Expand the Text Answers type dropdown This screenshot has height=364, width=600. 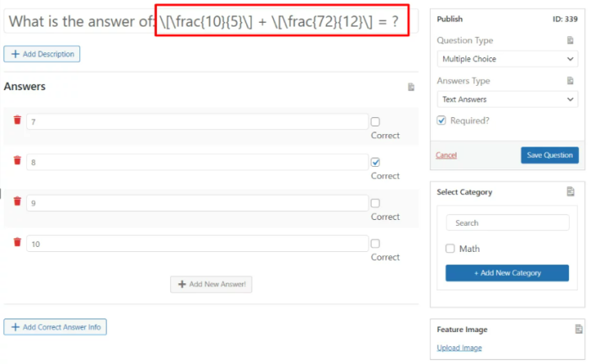[x=507, y=99]
